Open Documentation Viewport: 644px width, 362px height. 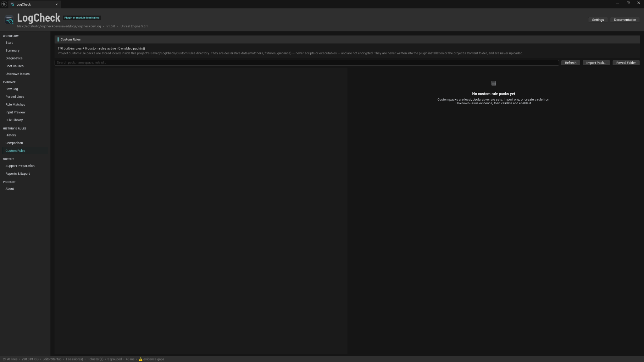625,20
